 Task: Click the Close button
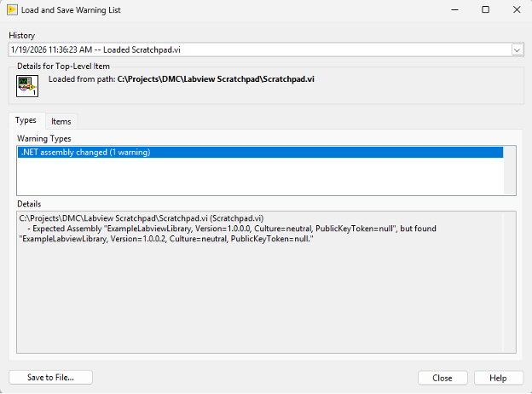coord(442,378)
